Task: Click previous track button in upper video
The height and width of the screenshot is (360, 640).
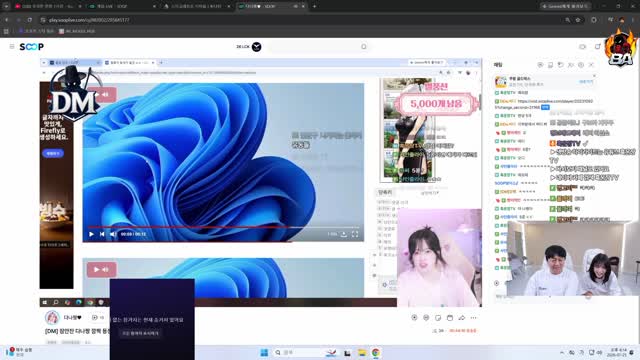Action: 102,234
